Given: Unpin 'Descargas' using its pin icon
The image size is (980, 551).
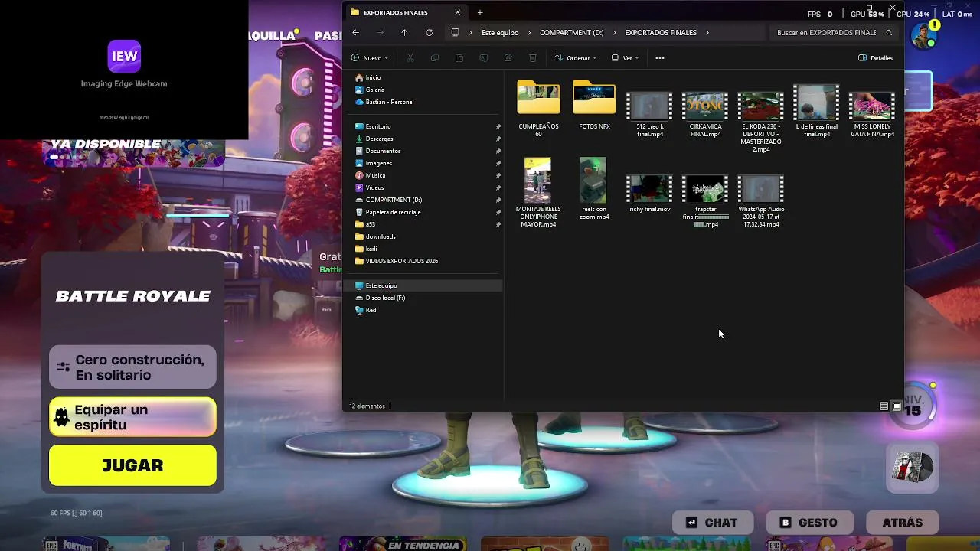Looking at the screenshot, I should tap(498, 139).
